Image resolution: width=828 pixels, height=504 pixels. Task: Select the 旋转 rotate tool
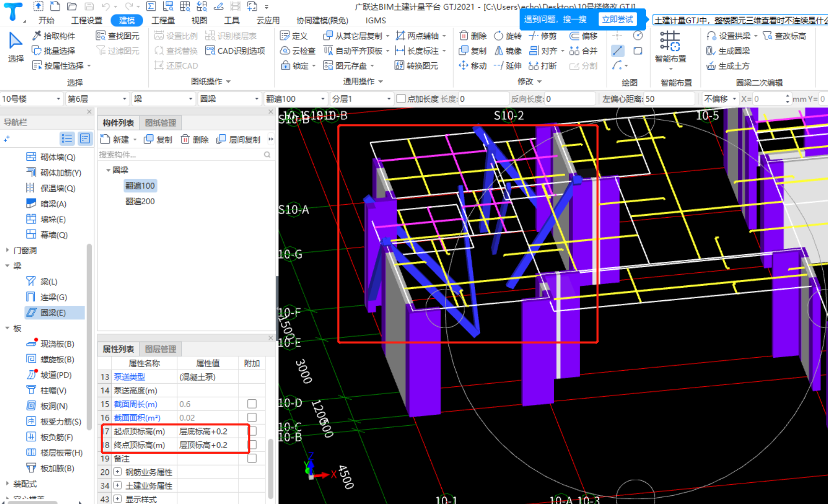coord(508,36)
